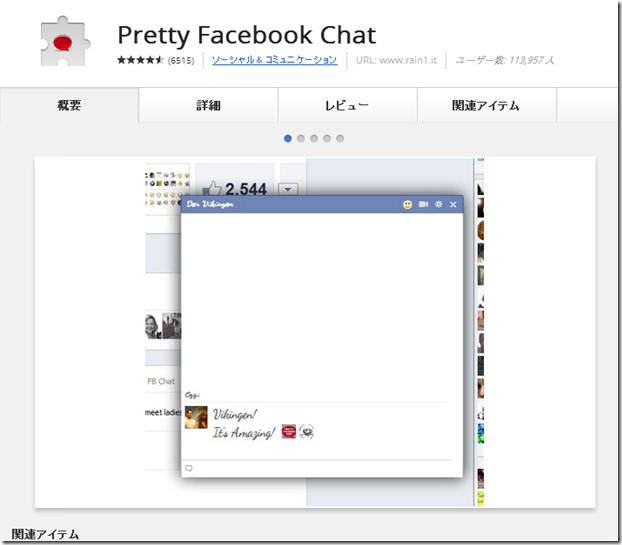Expand the dropdown arrow beside like count
This screenshot has width=622, height=545.
(287, 188)
